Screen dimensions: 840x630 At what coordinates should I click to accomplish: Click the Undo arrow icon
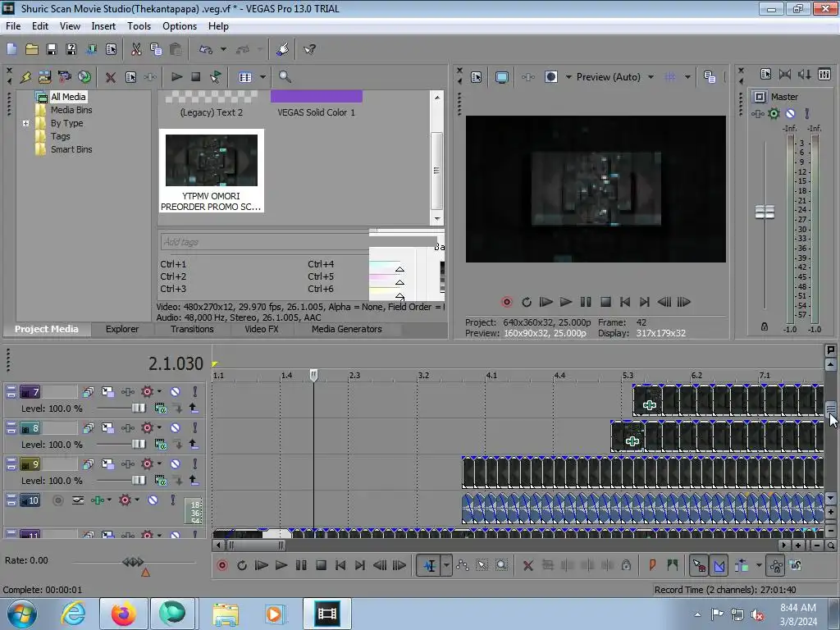pos(206,49)
